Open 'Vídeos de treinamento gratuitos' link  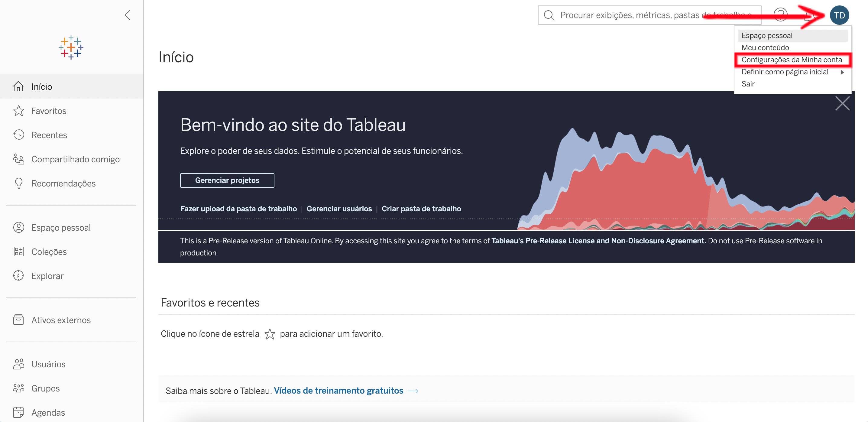338,391
